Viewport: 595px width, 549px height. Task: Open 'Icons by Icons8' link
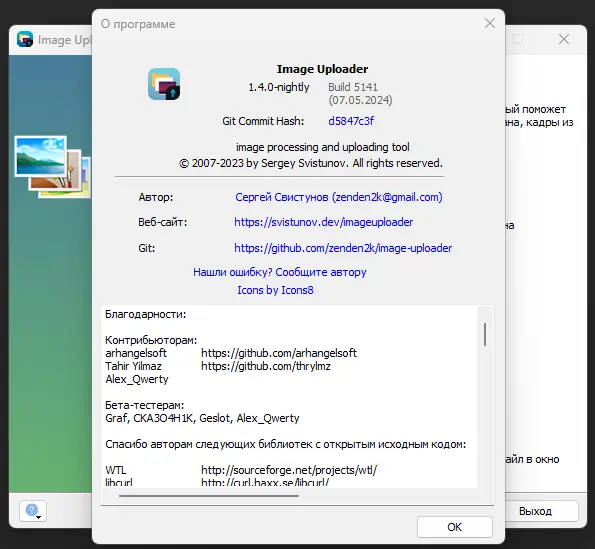click(275, 290)
